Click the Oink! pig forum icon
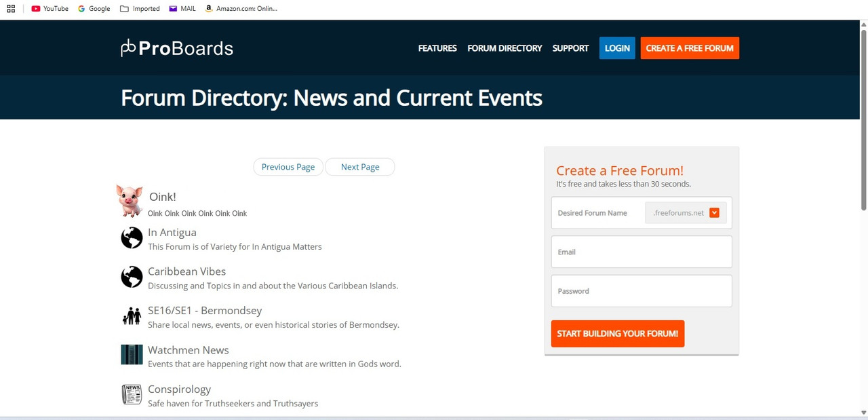 click(130, 201)
